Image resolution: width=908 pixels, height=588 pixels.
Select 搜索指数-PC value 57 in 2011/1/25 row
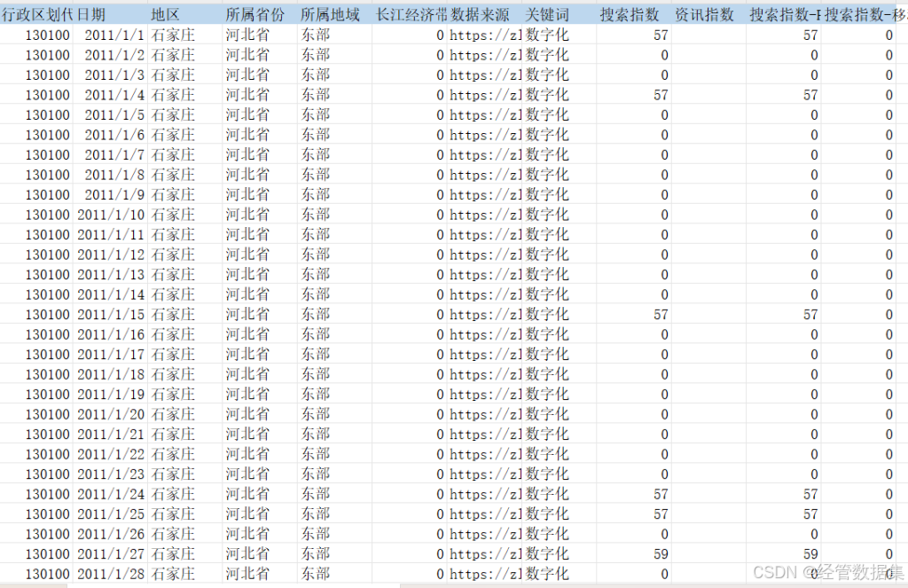(x=784, y=514)
